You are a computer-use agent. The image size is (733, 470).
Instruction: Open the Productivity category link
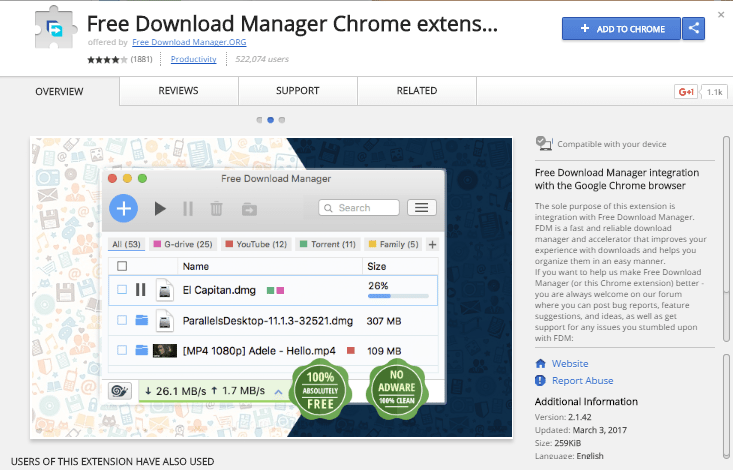click(194, 59)
